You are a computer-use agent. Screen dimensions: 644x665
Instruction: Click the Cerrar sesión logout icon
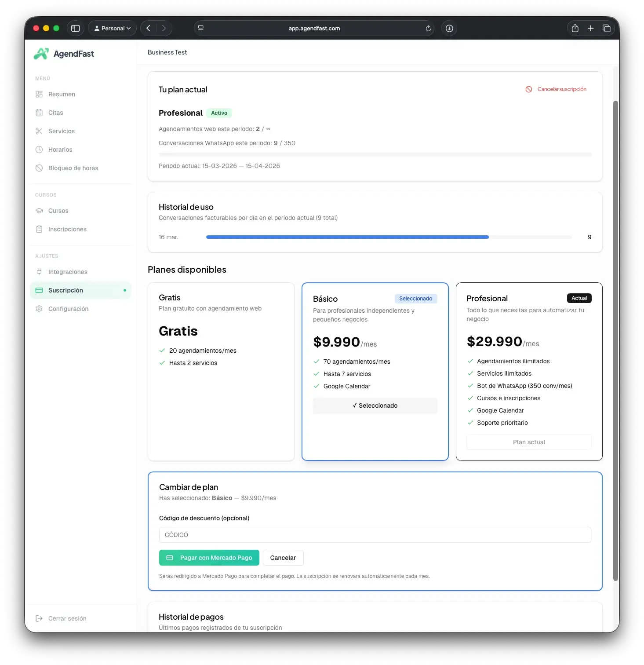(x=39, y=618)
